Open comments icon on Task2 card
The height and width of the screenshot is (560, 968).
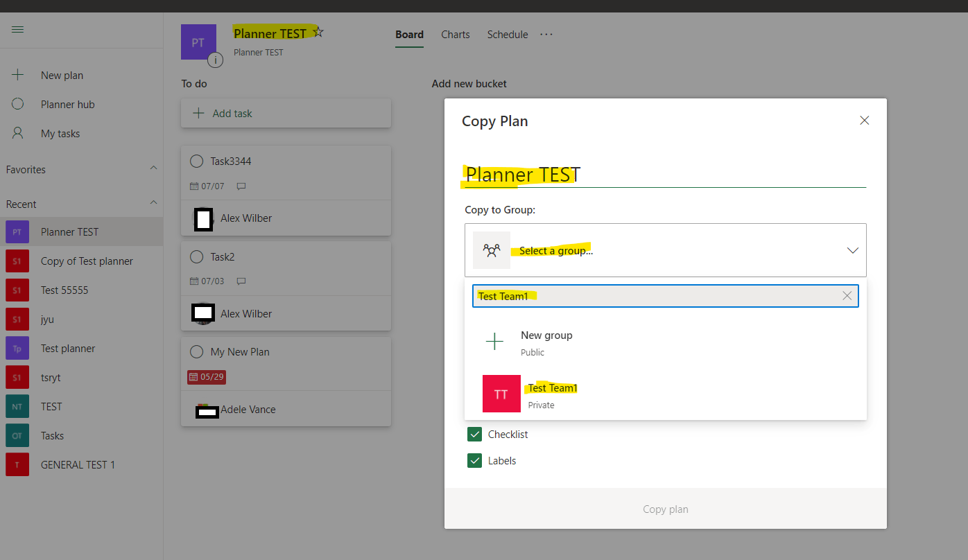click(241, 281)
